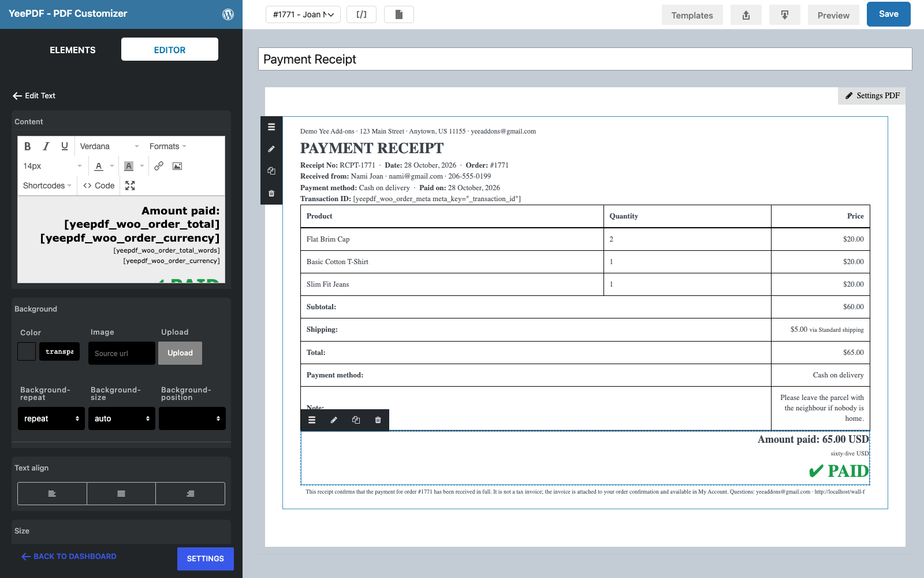Click the text color icon
924x578 pixels.
tap(99, 166)
